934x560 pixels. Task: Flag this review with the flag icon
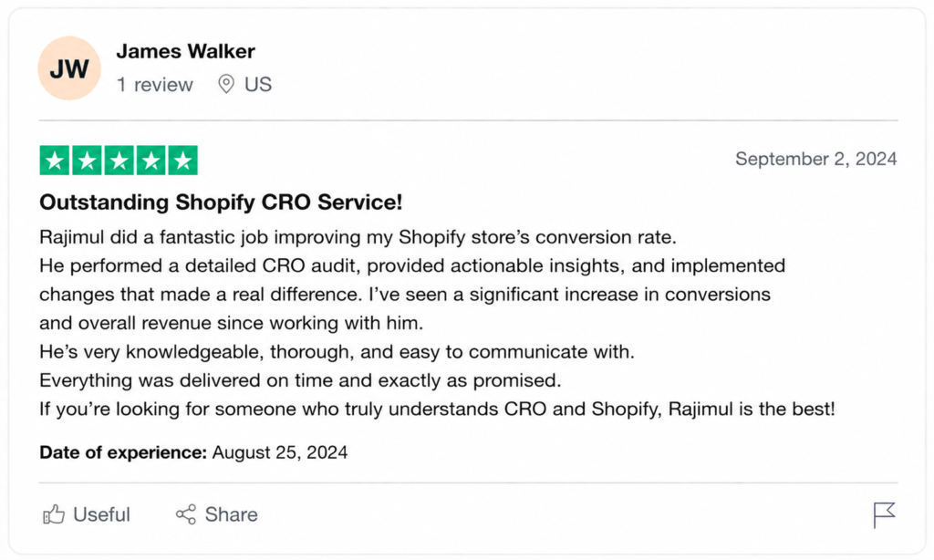point(884,514)
